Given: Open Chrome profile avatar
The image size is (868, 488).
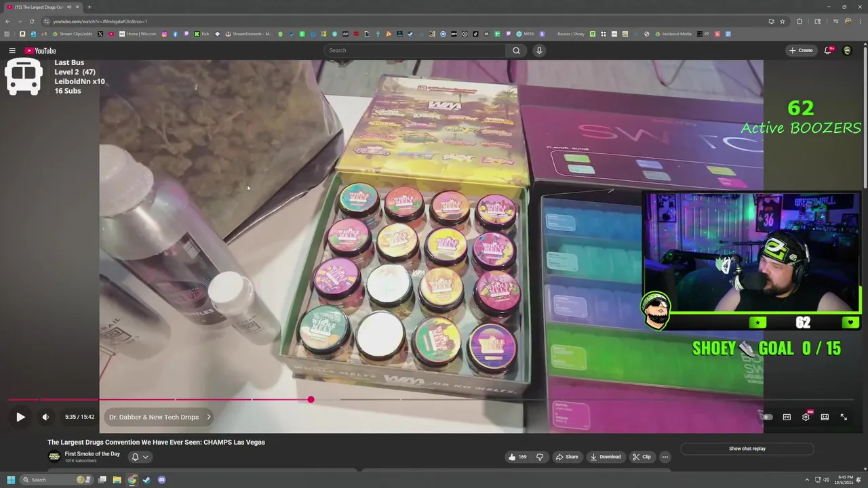Looking at the screenshot, I should tap(848, 21).
